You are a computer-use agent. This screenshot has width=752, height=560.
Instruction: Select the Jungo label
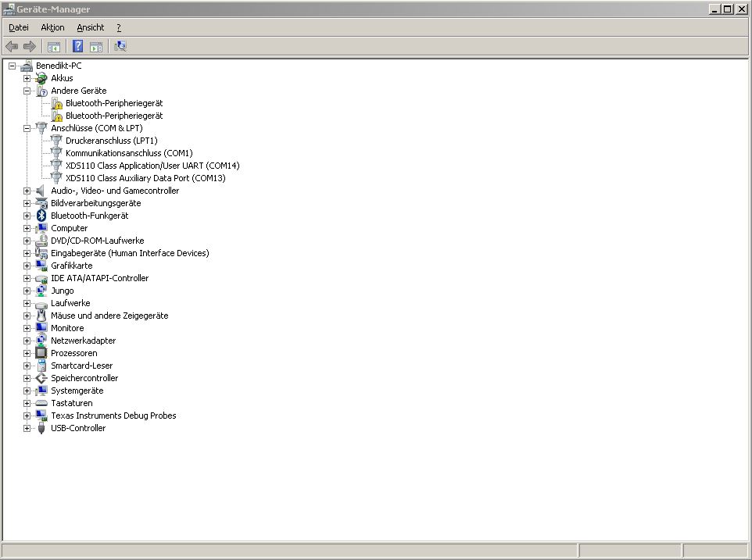[x=63, y=291]
